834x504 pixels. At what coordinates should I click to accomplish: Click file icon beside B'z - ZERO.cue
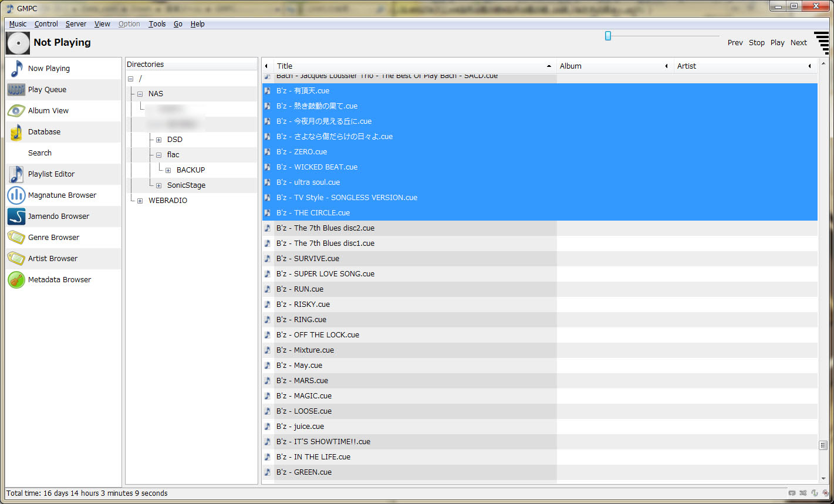268,151
